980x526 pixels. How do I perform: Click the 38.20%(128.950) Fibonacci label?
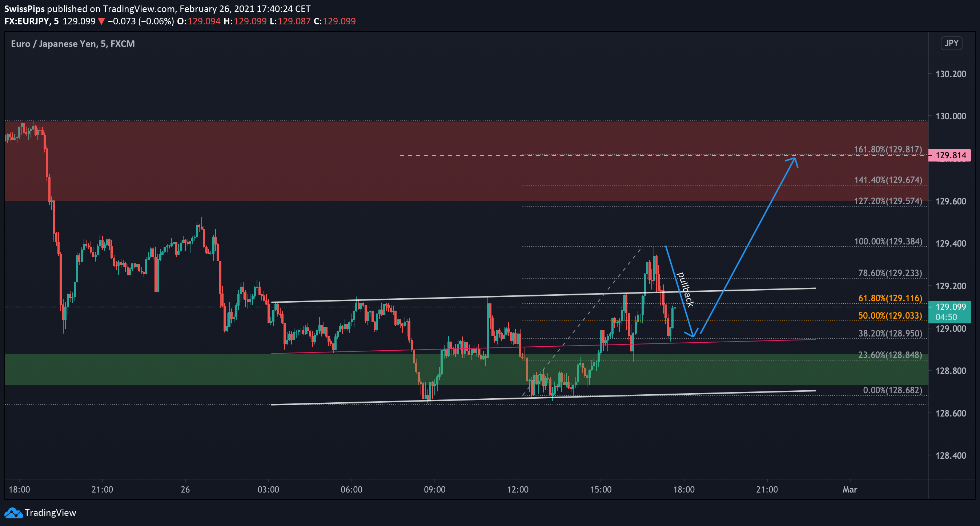click(890, 334)
